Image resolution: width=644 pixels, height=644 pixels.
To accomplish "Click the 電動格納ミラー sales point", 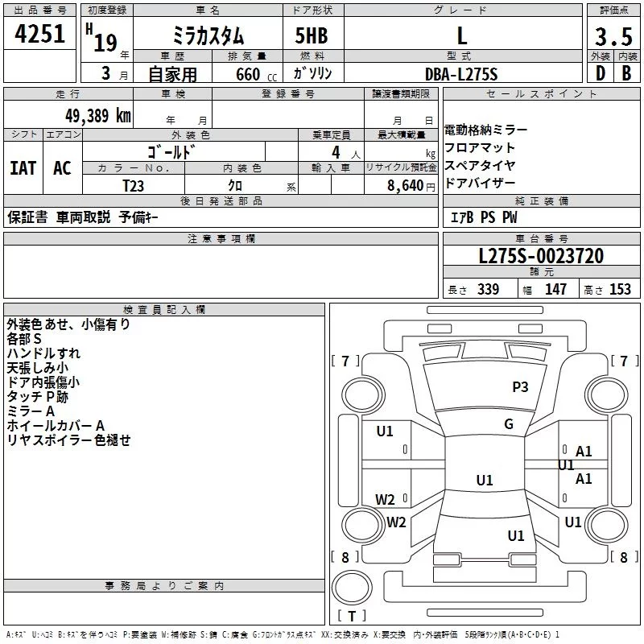I will point(486,130).
